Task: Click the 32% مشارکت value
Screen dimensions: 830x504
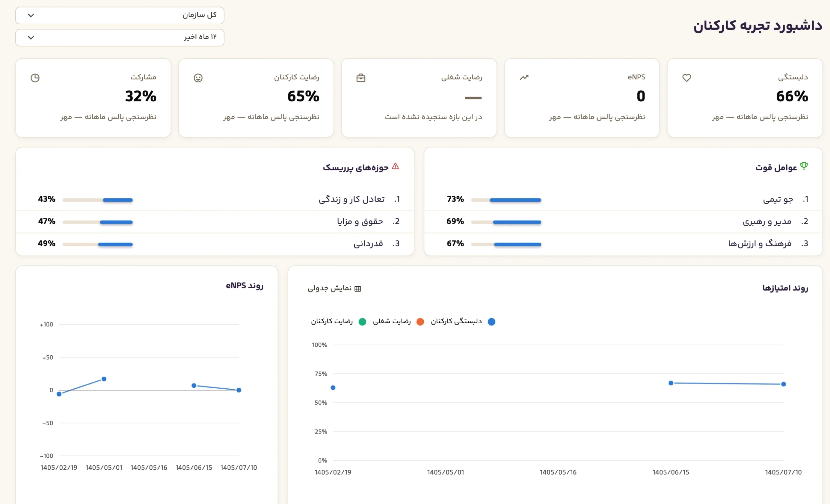Action: point(140,96)
